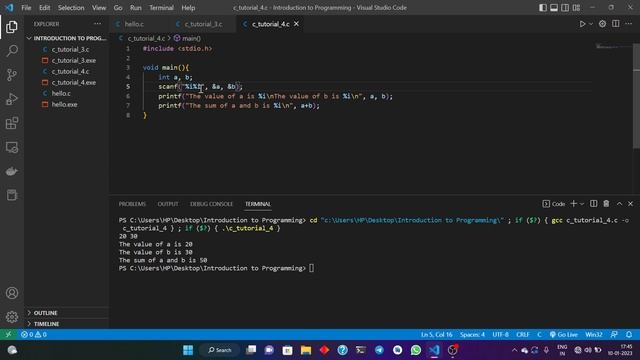Image resolution: width=640 pixels, height=360 pixels.
Task: Open the Selection menu
Action: 71,8
